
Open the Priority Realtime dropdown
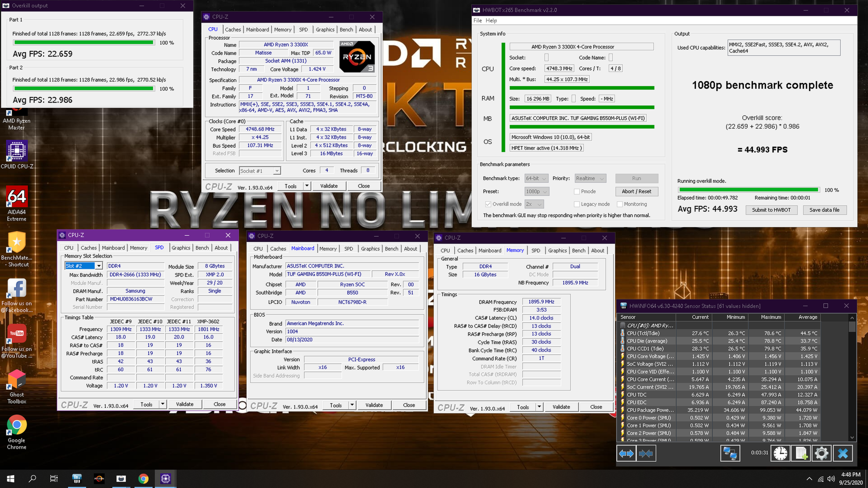pos(590,178)
